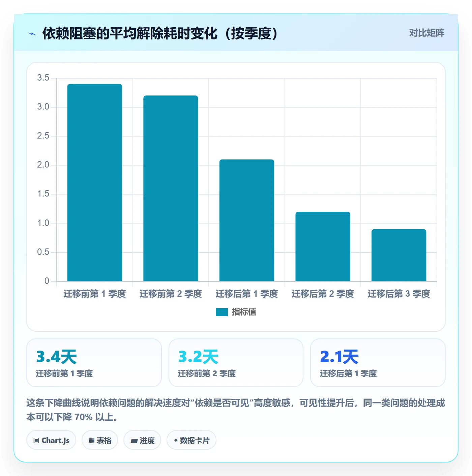The image size is (472, 476).
Task: Click the x-axis label 迁移后第 3 季度
Action: [399, 294]
